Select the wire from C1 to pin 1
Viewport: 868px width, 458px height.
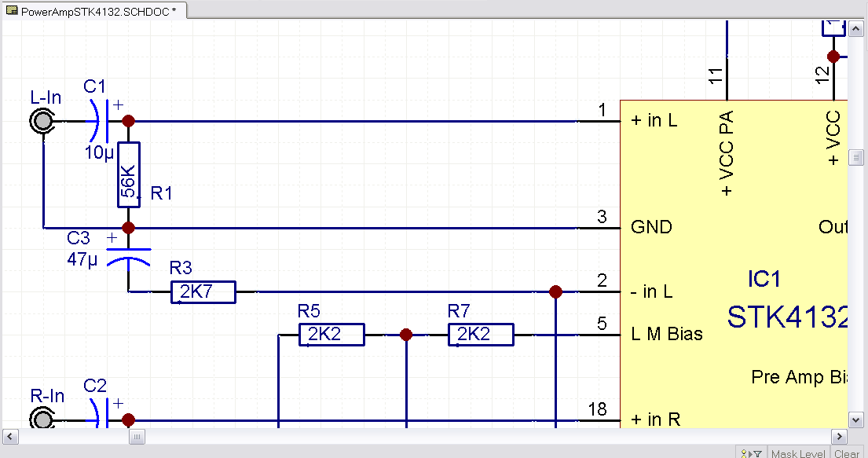(354, 121)
